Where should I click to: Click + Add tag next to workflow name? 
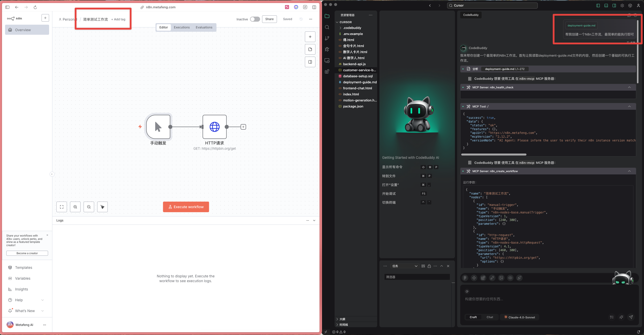point(118,19)
